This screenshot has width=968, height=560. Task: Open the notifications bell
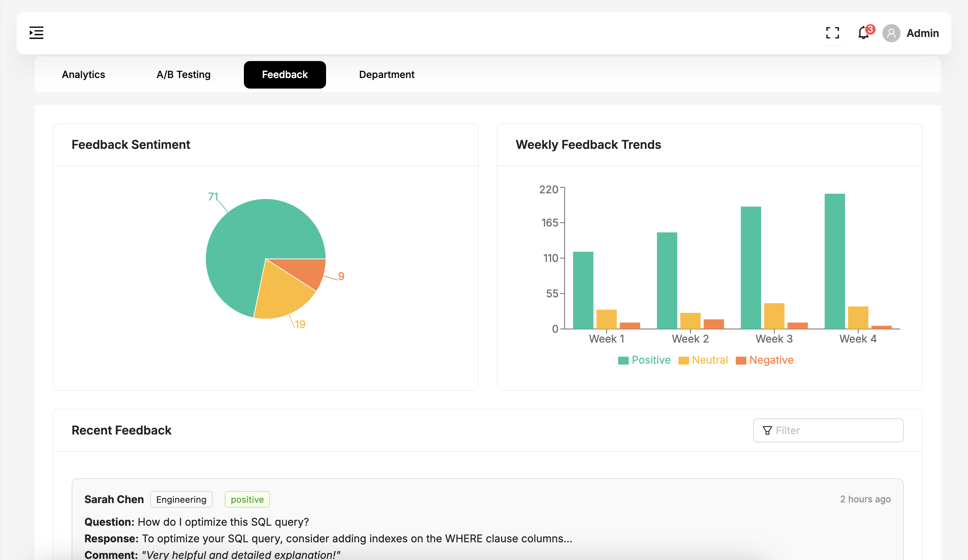coord(863,33)
